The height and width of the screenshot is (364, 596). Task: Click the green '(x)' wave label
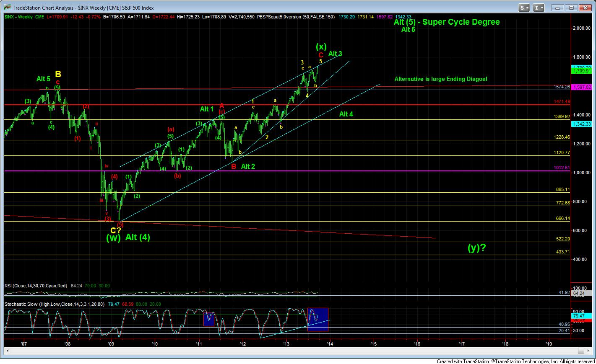(321, 46)
